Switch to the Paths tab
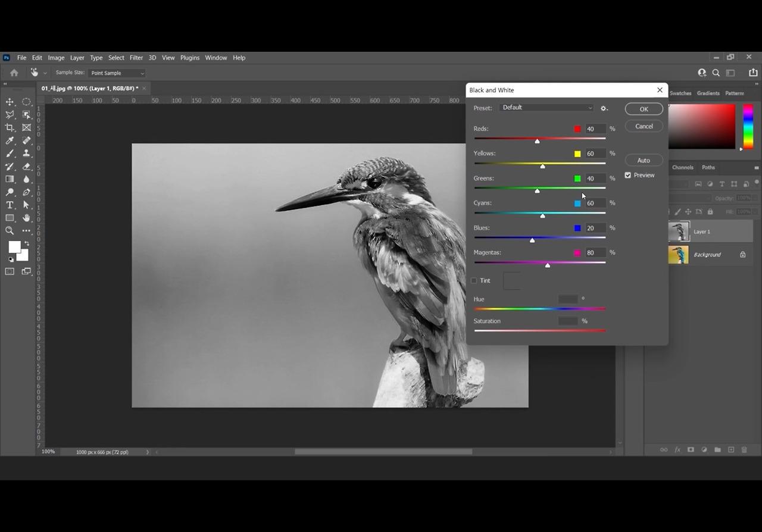The width and height of the screenshot is (762, 532). click(708, 168)
